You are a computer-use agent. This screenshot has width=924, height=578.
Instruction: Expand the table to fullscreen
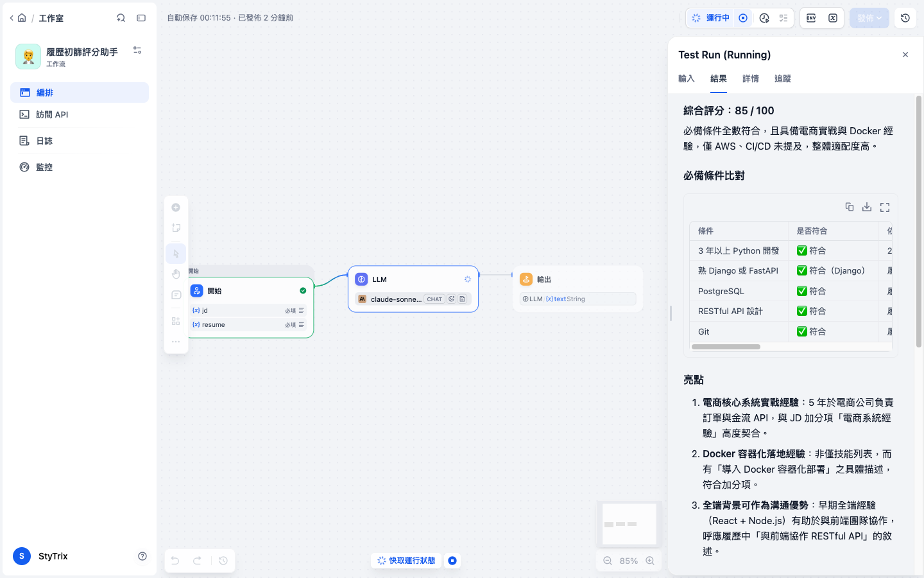pyautogui.click(x=885, y=207)
